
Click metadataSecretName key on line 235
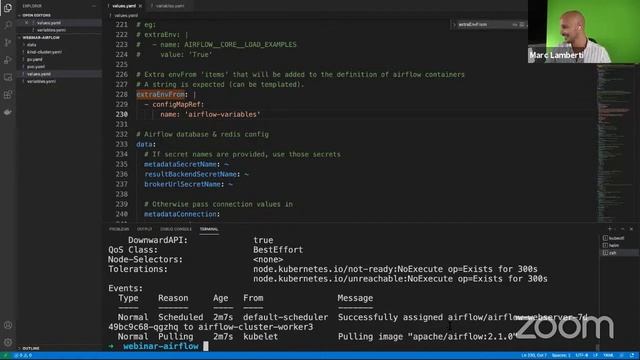pos(180,164)
